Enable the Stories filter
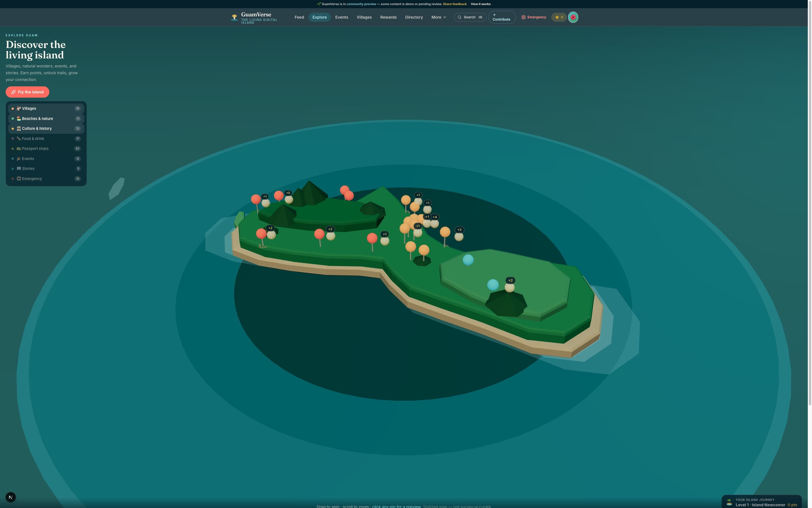This screenshot has width=812, height=508. (x=46, y=169)
